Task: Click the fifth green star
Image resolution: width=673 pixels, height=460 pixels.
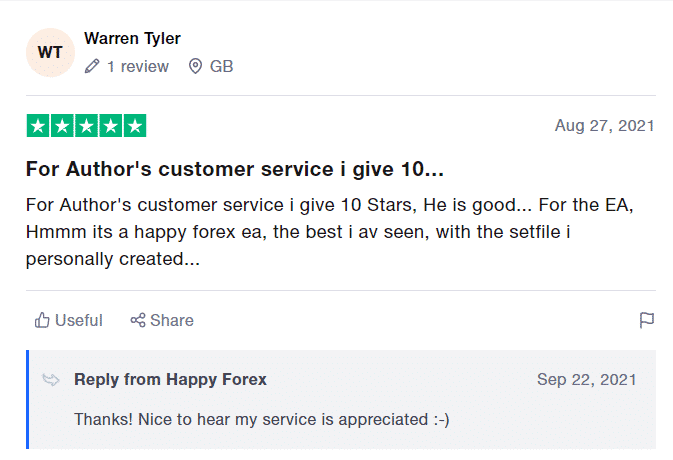Action: pos(135,126)
